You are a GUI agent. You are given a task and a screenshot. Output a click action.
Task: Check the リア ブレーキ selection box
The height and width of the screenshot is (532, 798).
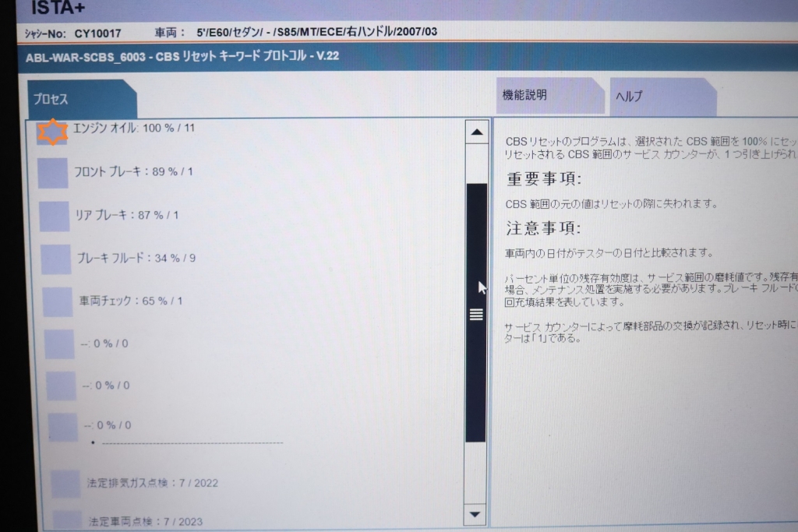55,217
